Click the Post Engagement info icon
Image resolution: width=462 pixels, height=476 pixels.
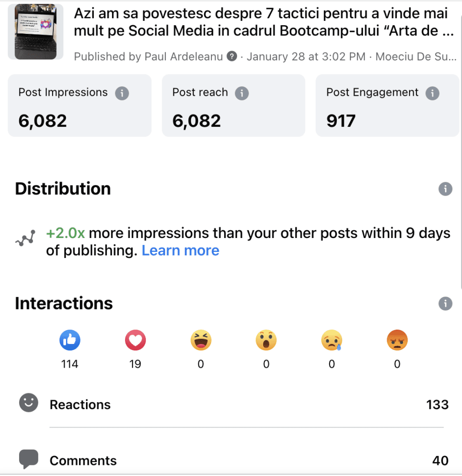[432, 93]
